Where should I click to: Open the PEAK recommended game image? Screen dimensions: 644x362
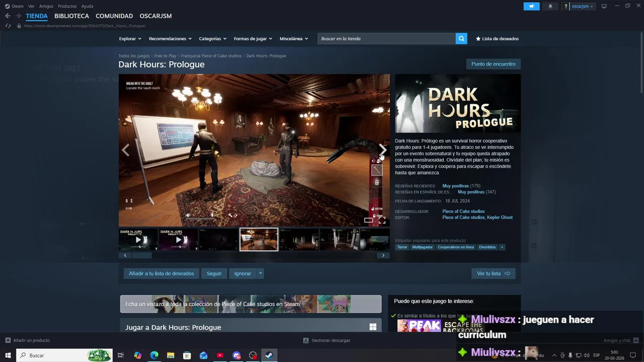[419, 326]
